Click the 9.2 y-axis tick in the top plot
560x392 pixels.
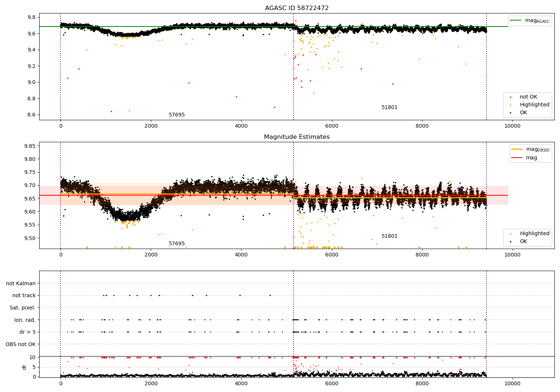pyautogui.click(x=31, y=66)
